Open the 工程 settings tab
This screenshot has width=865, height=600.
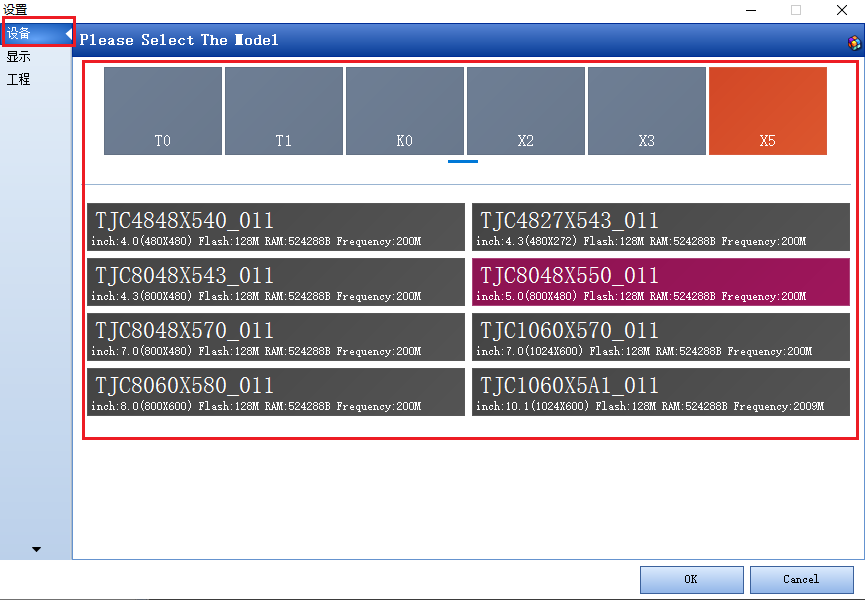(20, 79)
